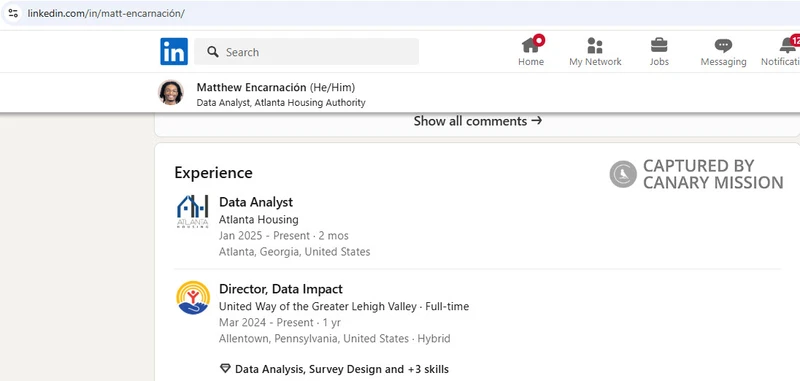Click Matthew Encarnación's profile photo
The height and width of the screenshot is (381, 800).
[171, 93]
